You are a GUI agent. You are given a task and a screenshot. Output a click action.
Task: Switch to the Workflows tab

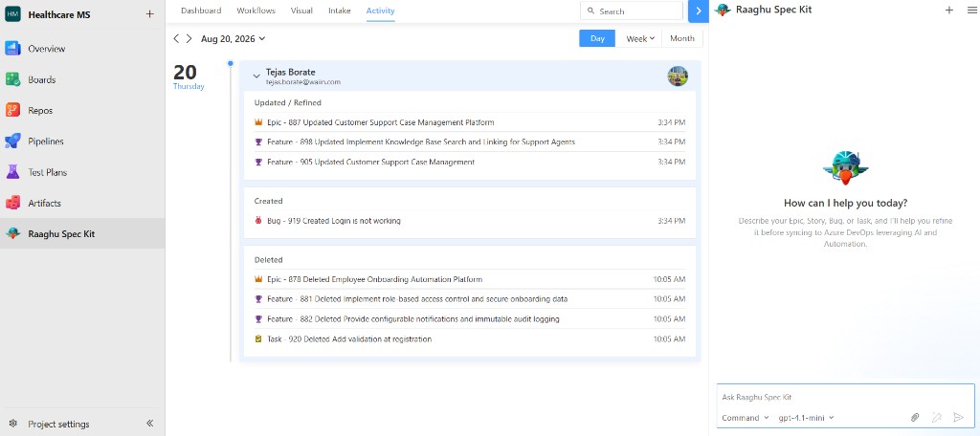click(256, 11)
